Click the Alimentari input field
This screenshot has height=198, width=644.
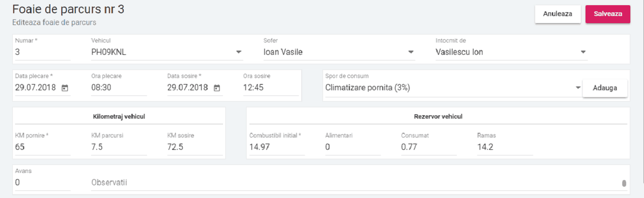353,147
